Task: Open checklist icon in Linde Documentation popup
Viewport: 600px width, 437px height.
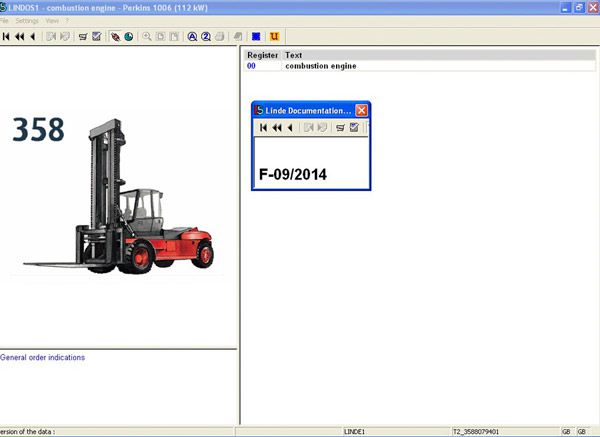Action: click(x=354, y=127)
